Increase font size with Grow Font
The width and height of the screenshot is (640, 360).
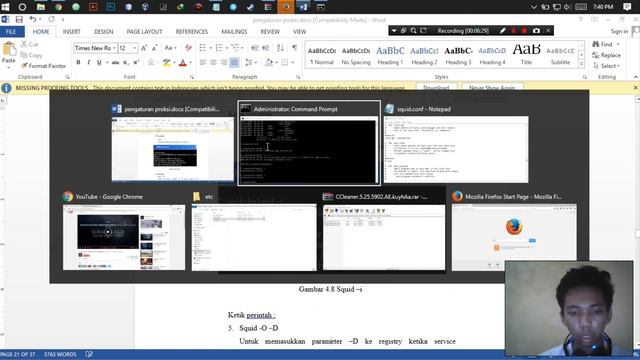pyautogui.click(x=144, y=48)
